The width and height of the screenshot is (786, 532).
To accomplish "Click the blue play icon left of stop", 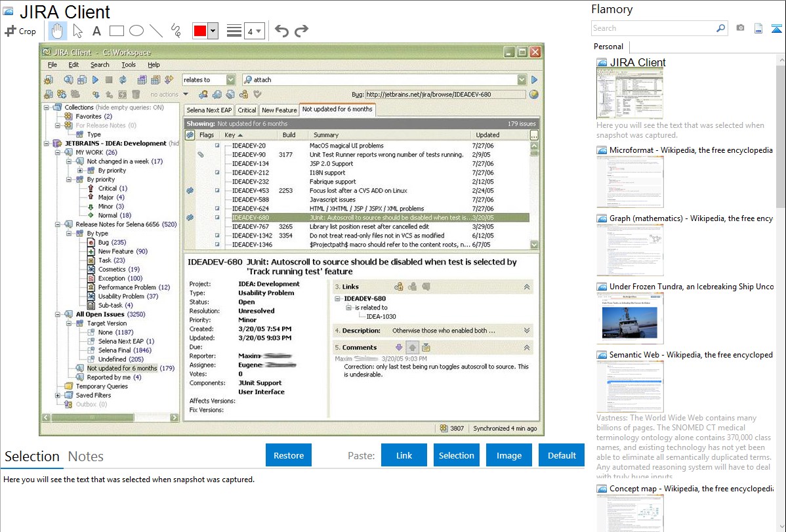I will pyautogui.click(x=95, y=80).
